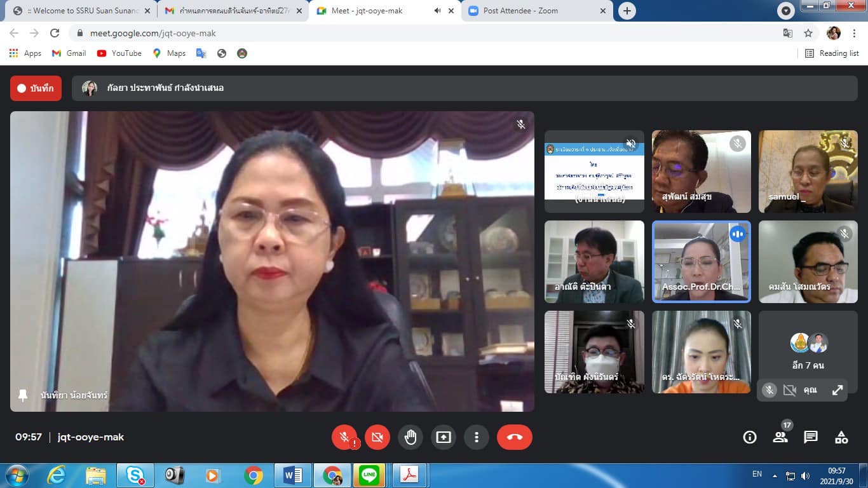Open the more options three-dot menu

point(477,437)
